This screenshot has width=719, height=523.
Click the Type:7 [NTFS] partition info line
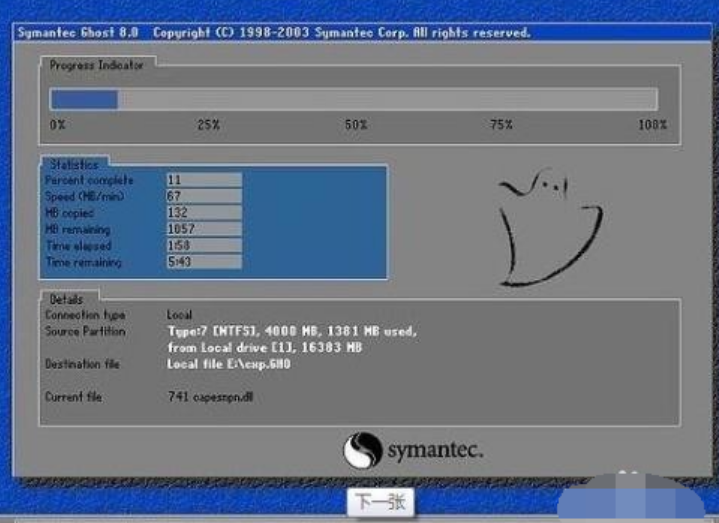(292, 331)
